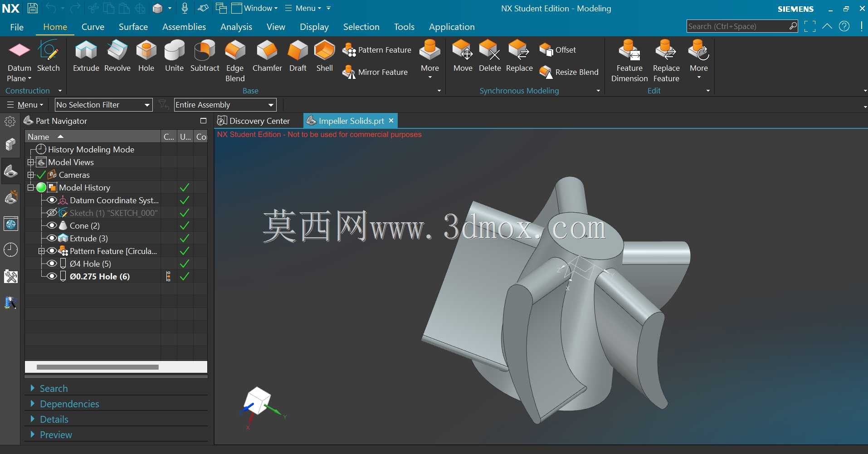Launch the Sketch tool

coord(48,56)
